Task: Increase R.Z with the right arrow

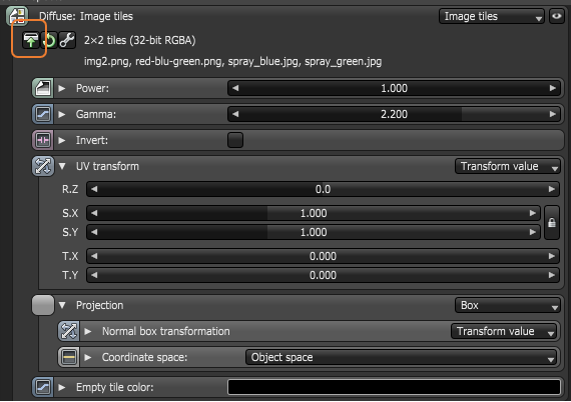Action: [552, 189]
